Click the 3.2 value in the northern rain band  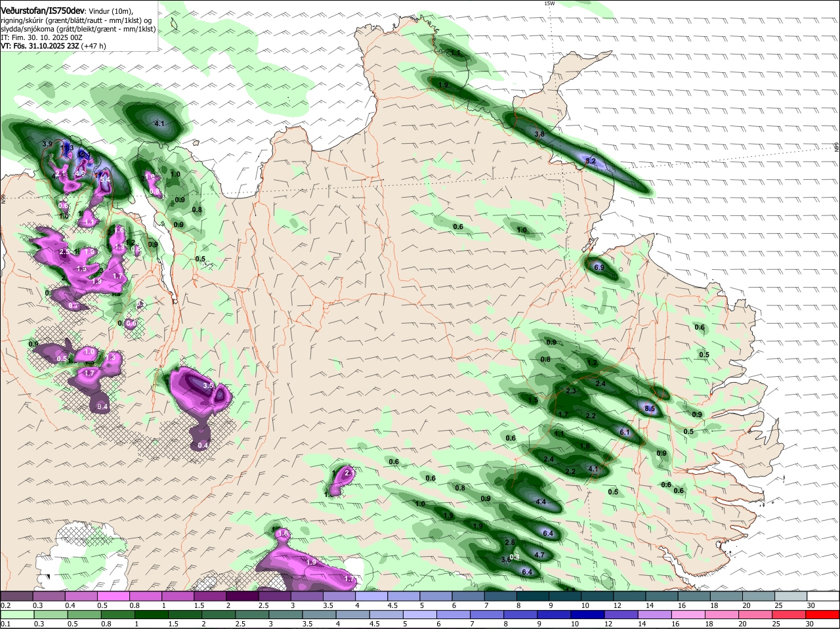point(590,161)
